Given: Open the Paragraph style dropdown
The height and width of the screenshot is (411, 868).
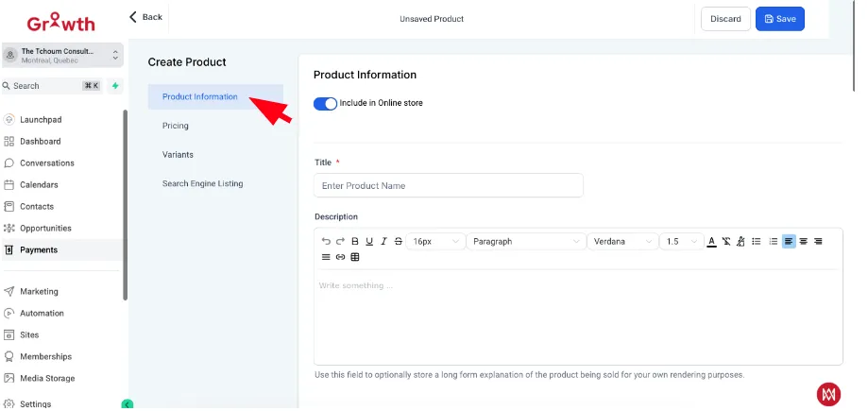Looking at the screenshot, I should click(526, 242).
